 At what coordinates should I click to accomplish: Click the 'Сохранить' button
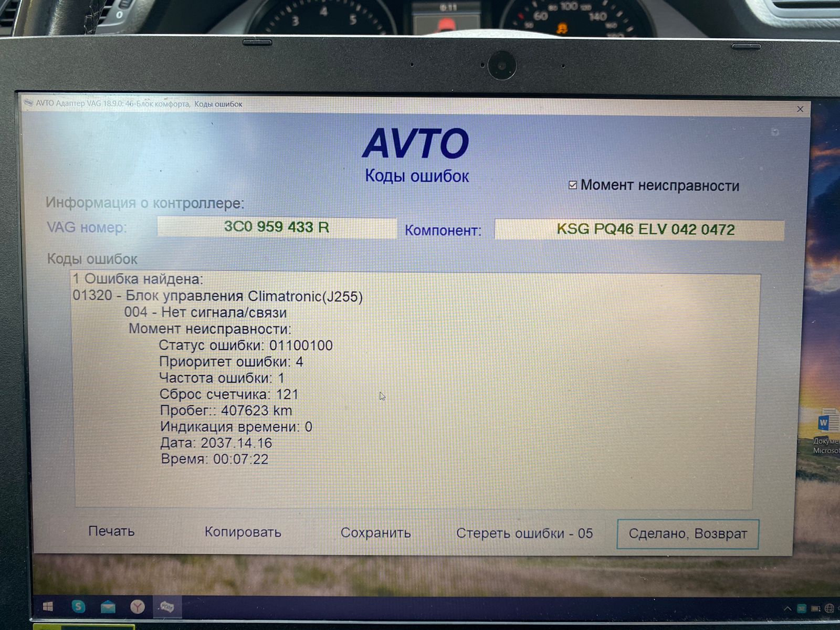(375, 533)
